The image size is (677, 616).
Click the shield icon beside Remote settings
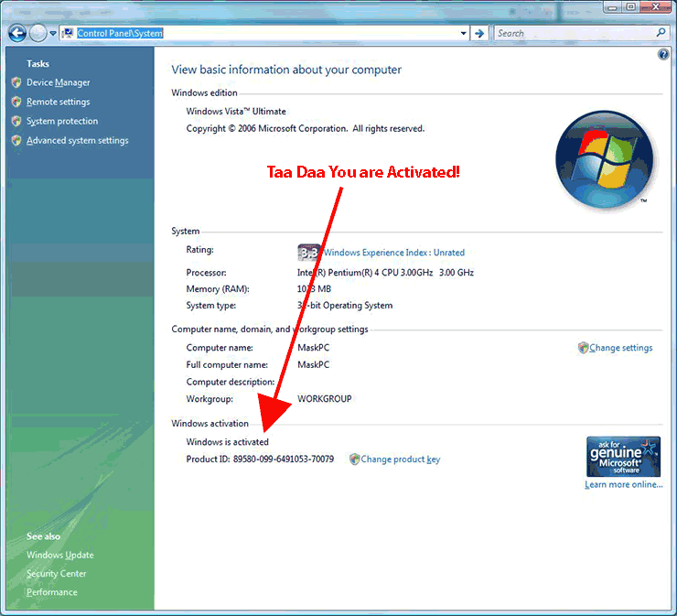click(16, 102)
